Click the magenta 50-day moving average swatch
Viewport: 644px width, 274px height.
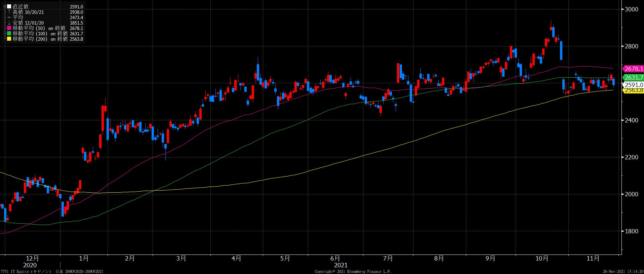(x=9, y=28)
